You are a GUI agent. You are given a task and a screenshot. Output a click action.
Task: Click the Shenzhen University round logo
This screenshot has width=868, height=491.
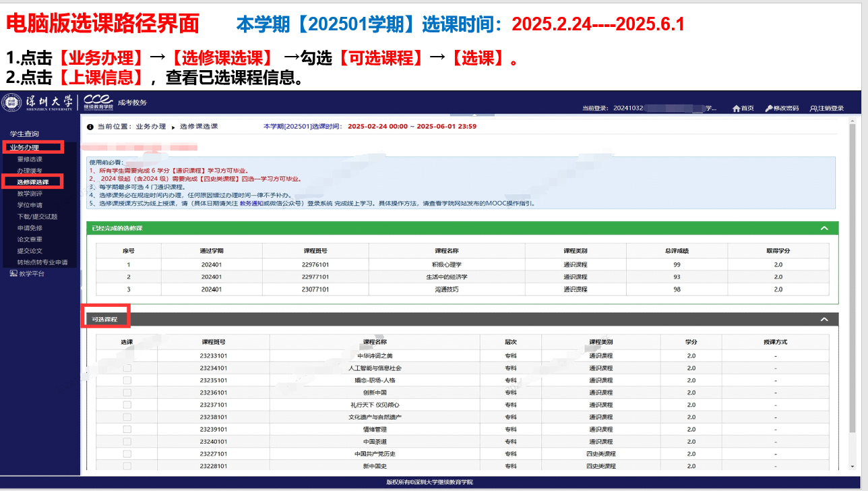(11, 103)
